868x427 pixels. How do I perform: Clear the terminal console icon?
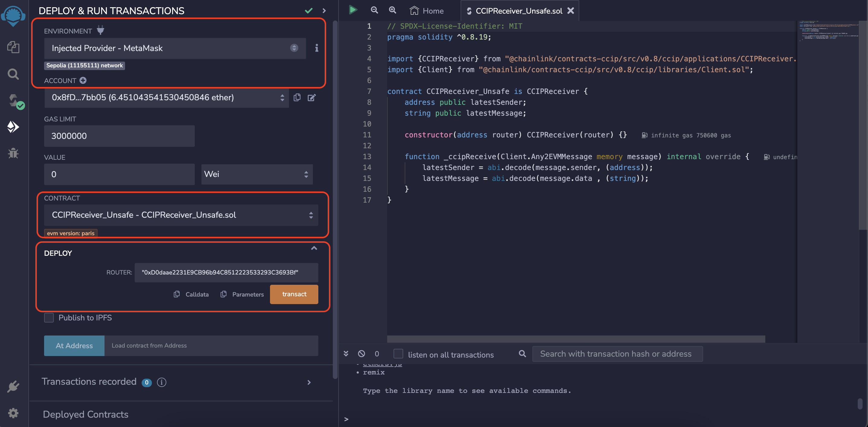(x=362, y=354)
